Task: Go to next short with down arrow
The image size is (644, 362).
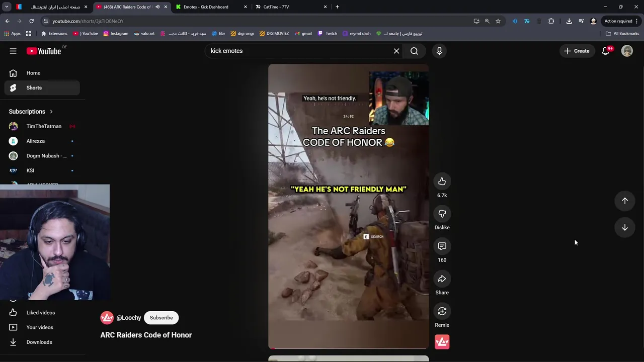Action: (x=625, y=227)
